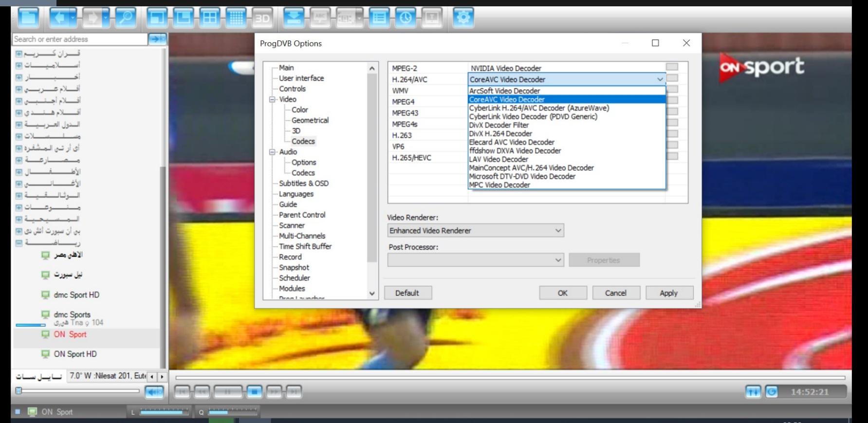Open the settings gear toolbar icon
Screen dimensions: 868x423
463,18
